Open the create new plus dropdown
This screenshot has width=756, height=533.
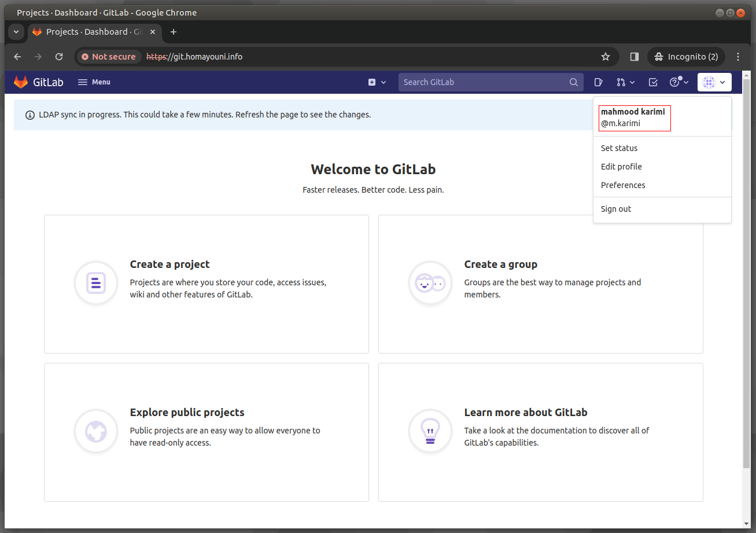377,82
